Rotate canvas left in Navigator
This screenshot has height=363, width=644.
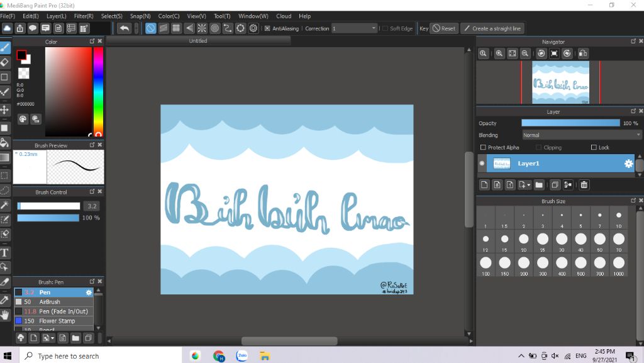[541, 53]
